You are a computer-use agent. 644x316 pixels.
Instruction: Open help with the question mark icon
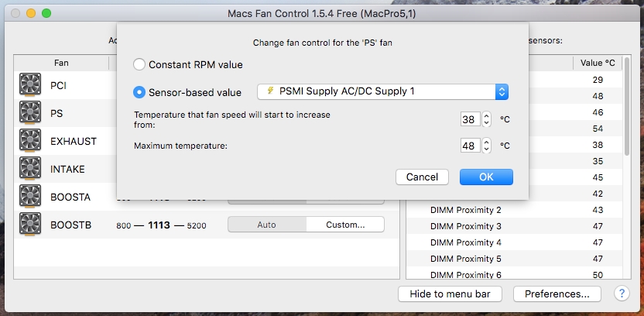click(622, 294)
